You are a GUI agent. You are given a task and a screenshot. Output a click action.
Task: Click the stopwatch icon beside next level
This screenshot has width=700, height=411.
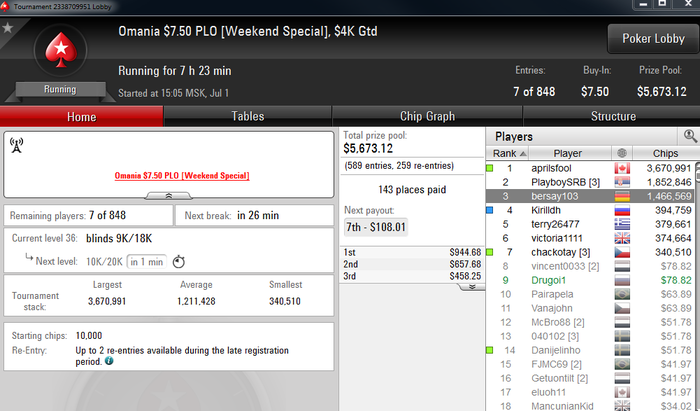tap(179, 262)
